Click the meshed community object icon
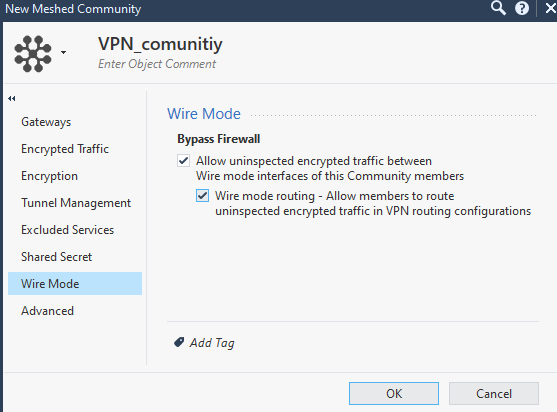Screen dimensions: 557x412 [33, 54]
